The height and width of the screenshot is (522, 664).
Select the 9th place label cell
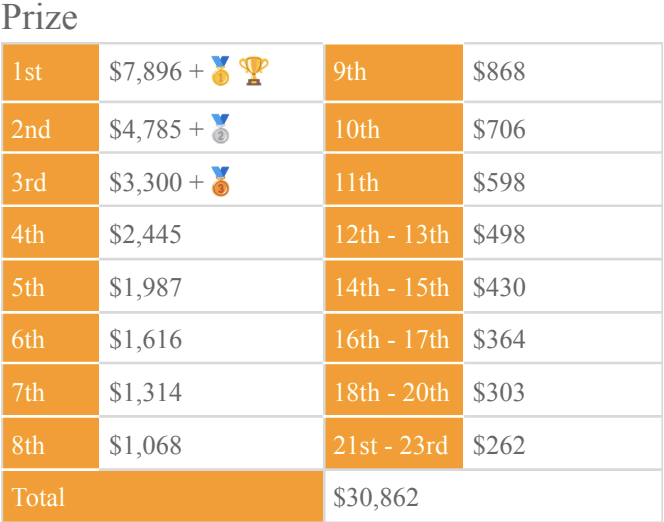click(394, 72)
